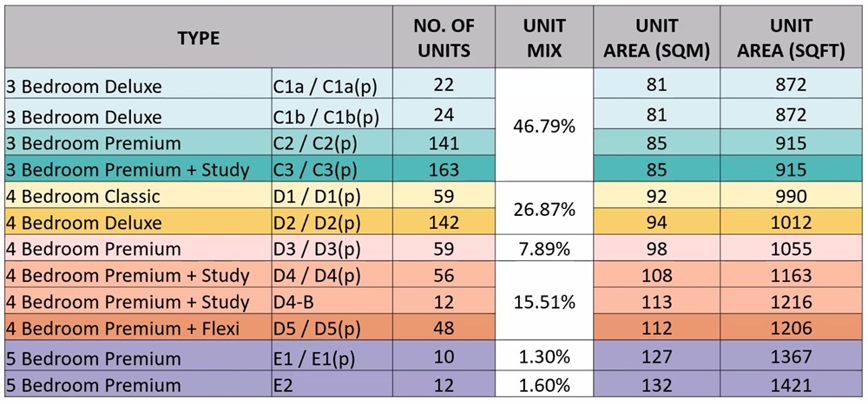Viewport: 868px width, 405px height.
Task: Click the 163 units count cell
Action: click(444, 170)
